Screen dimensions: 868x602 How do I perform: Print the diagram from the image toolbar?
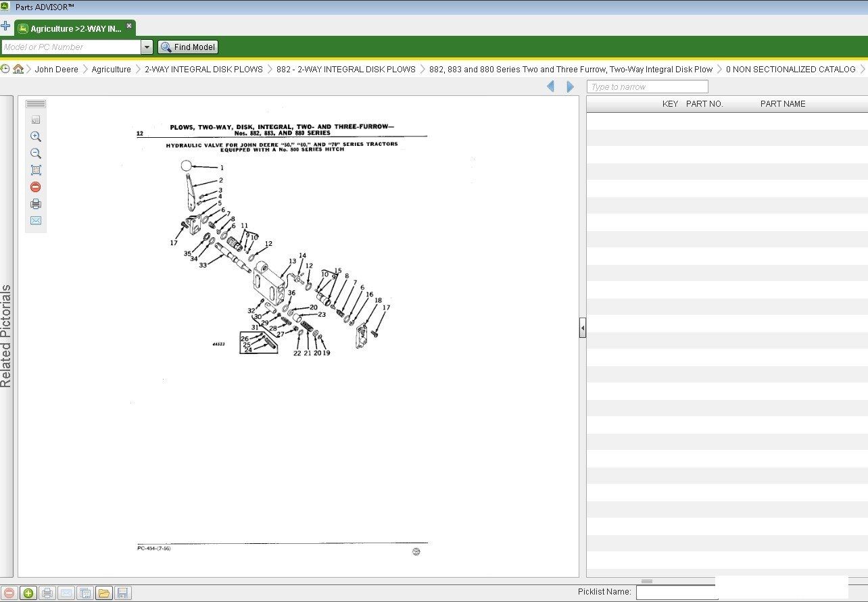(x=36, y=204)
